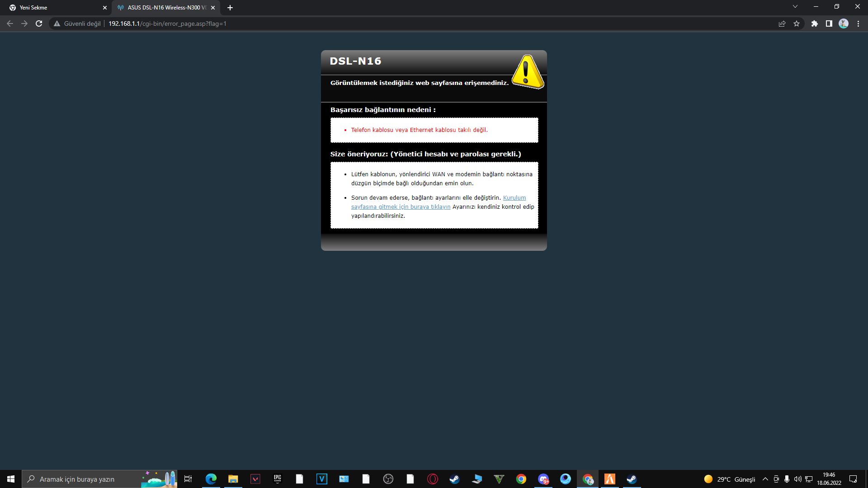Open the Chrome extensions puzzle icon
868x488 pixels.
pos(814,23)
